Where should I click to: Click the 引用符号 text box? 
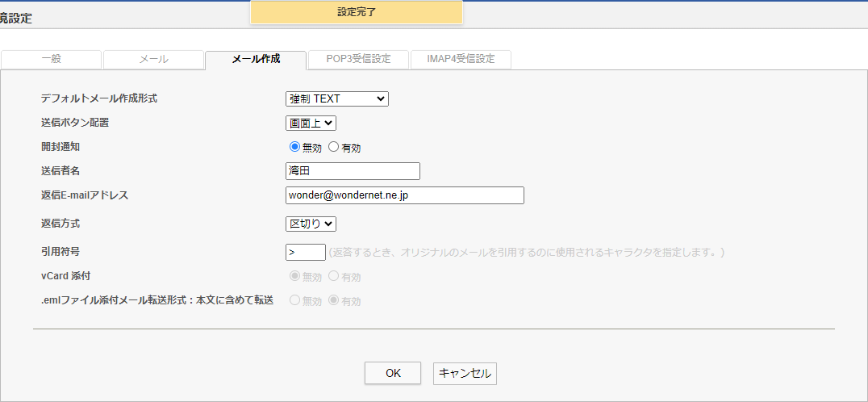click(x=306, y=252)
